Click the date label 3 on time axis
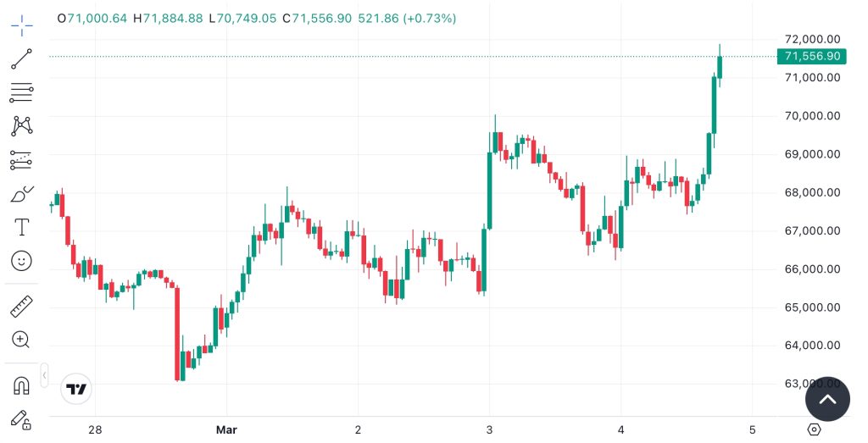Image resolution: width=868 pixels, height=443 pixels. [490, 429]
